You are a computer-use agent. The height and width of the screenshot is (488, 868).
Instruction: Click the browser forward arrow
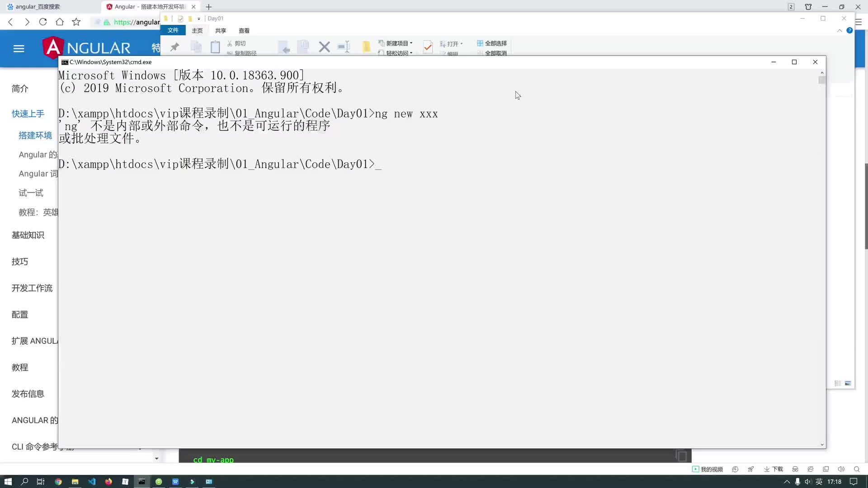point(27,22)
